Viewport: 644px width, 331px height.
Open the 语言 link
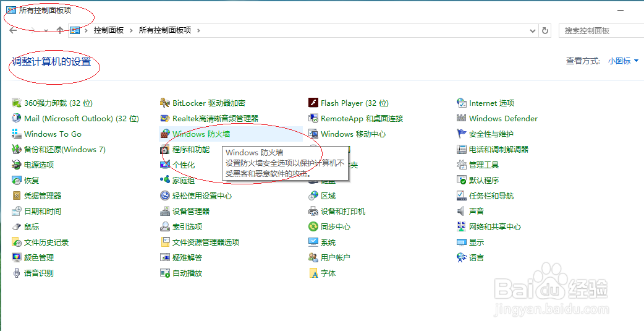coord(477,258)
